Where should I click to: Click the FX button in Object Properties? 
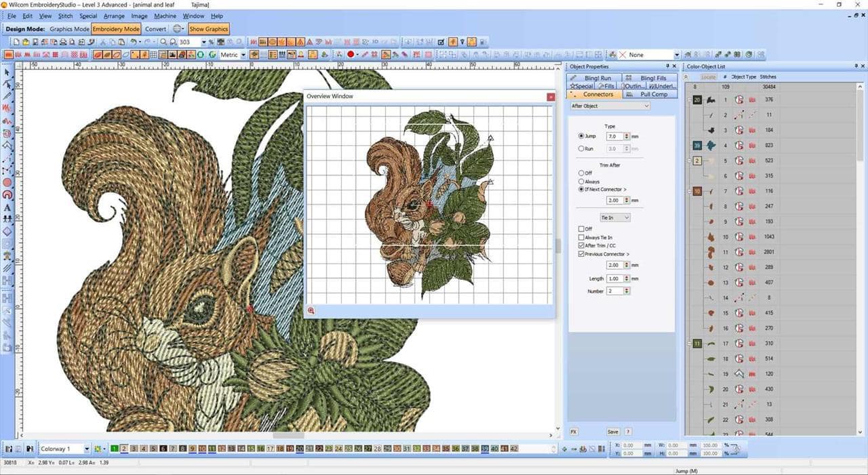[x=573, y=432]
